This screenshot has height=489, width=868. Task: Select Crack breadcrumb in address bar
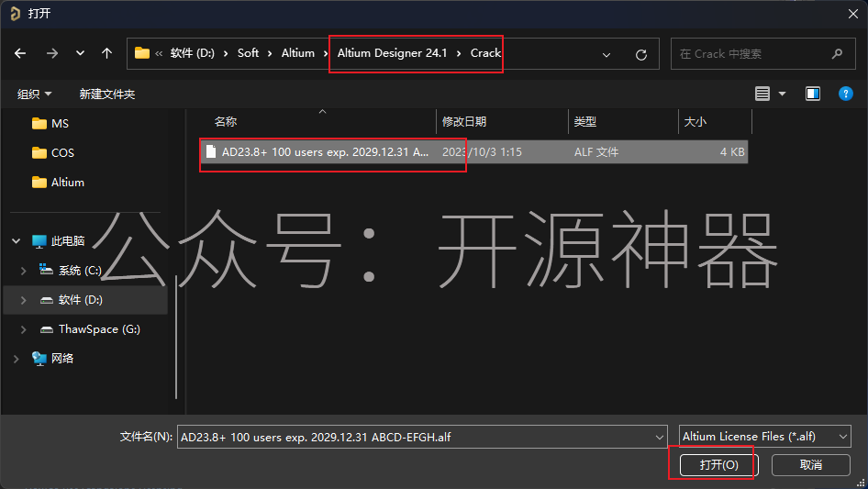pyautogui.click(x=485, y=53)
